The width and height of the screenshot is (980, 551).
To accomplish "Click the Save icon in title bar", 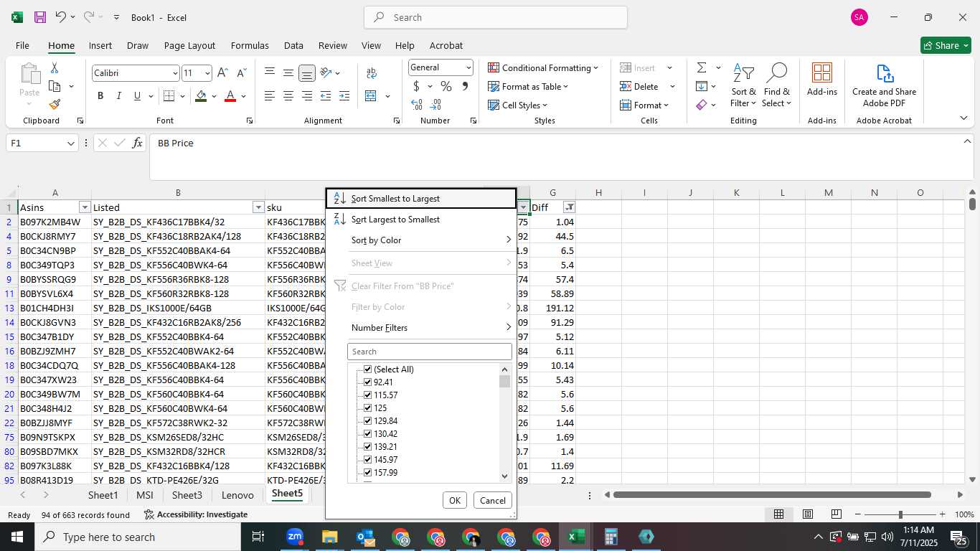I will (40, 17).
